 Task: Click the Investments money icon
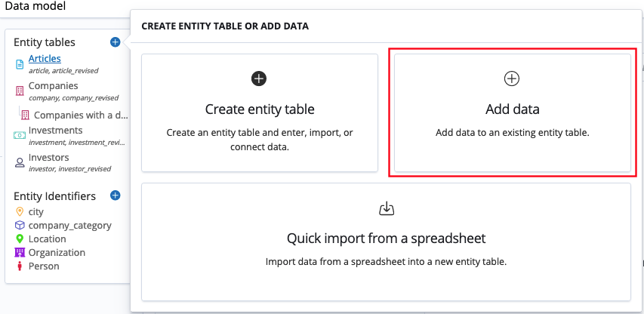click(20, 135)
